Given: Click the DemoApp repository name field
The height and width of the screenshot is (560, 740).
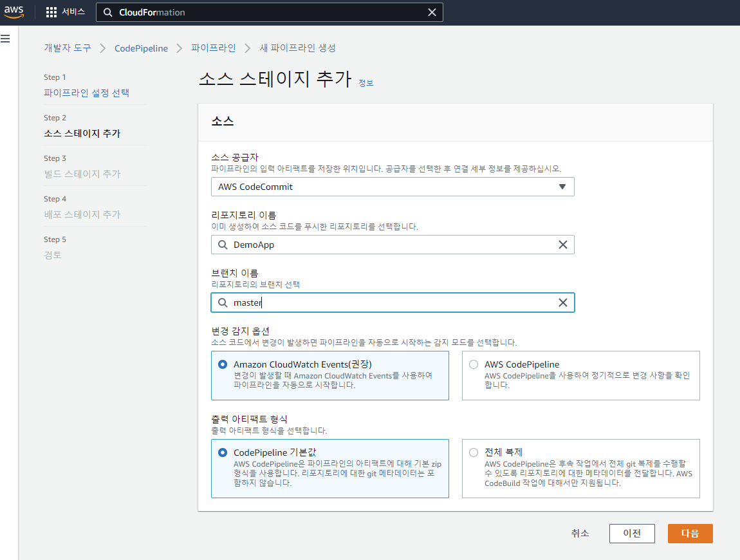Looking at the screenshot, I should coord(393,245).
